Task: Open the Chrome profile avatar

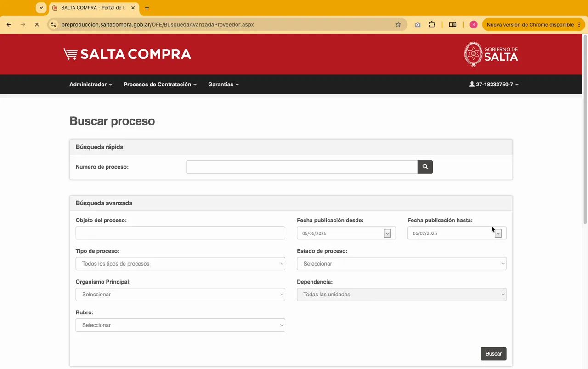Action: (474, 24)
